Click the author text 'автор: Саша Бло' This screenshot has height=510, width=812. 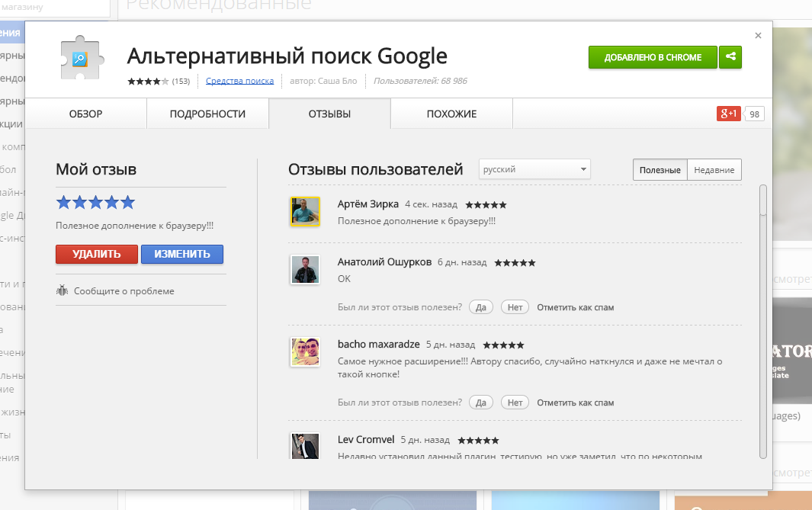pos(324,81)
